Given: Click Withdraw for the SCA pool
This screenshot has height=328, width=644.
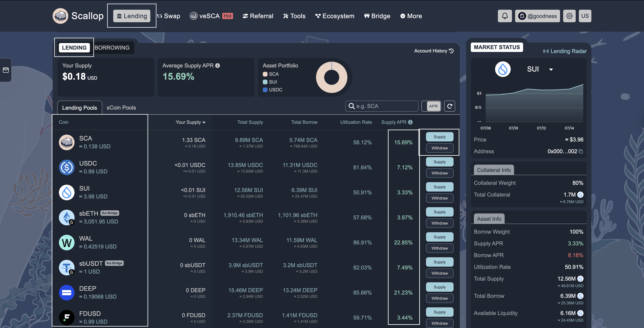Looking at the screenshot, I should coord(439,148).
